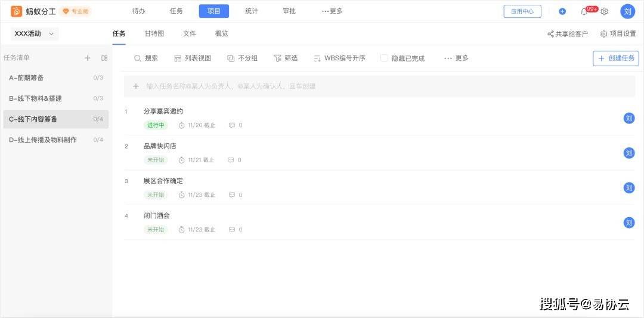Open the 进行中 status tag on 分享嘉宾邀约
The height and width of the screenshot is (318, 644).
(x=156, y=125)
